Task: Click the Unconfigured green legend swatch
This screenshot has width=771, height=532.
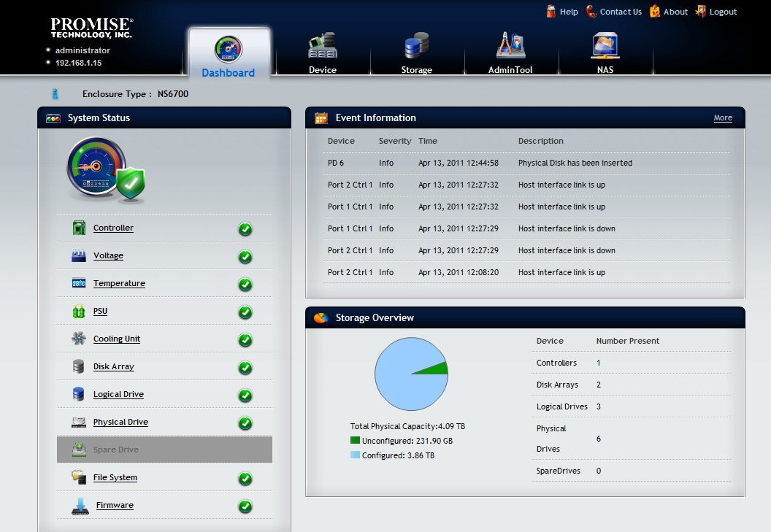Action: coord(355,441)
